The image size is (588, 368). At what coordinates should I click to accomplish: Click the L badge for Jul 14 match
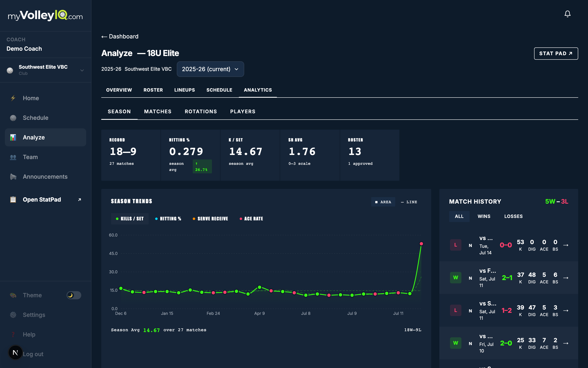pos(455,245)
